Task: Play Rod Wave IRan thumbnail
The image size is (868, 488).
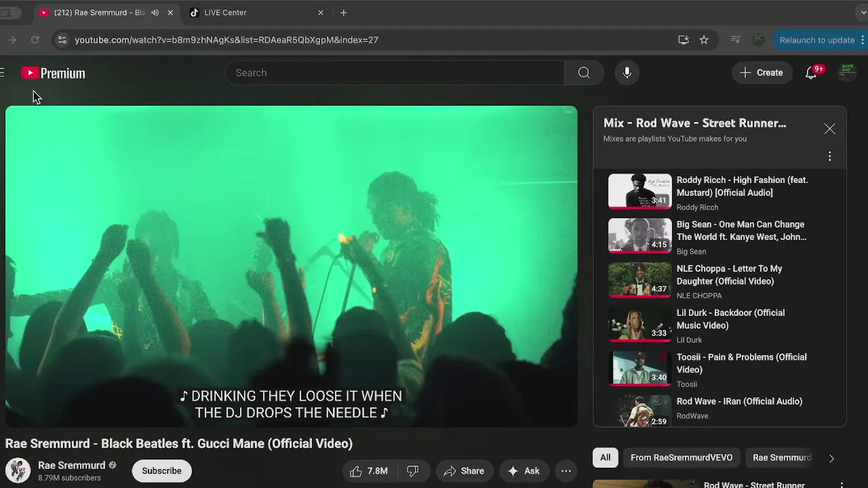Action: pos(639,411)
